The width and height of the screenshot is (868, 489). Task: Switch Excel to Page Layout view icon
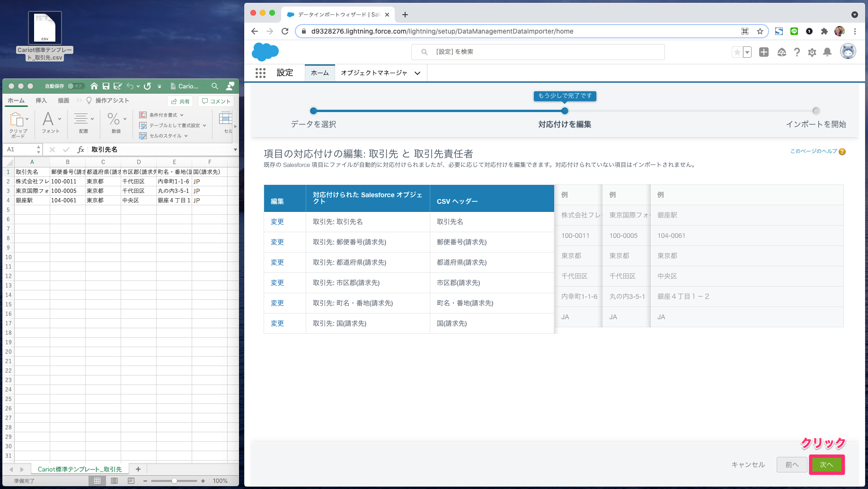(114, 481)
